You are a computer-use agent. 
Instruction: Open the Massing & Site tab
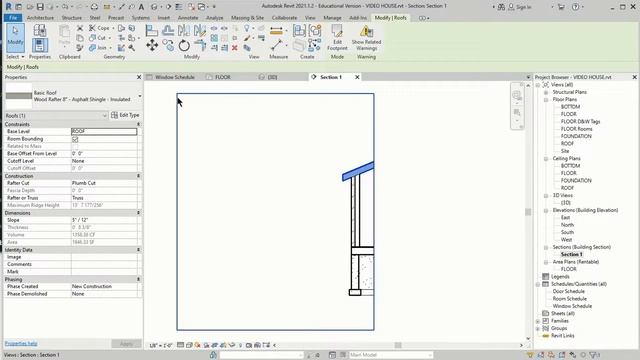[247, 18]
